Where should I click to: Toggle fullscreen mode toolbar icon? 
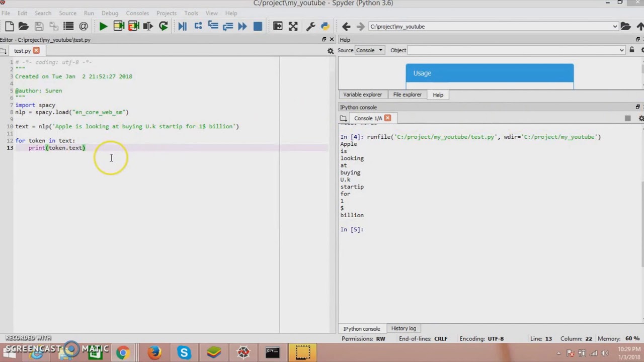point(293,26)
